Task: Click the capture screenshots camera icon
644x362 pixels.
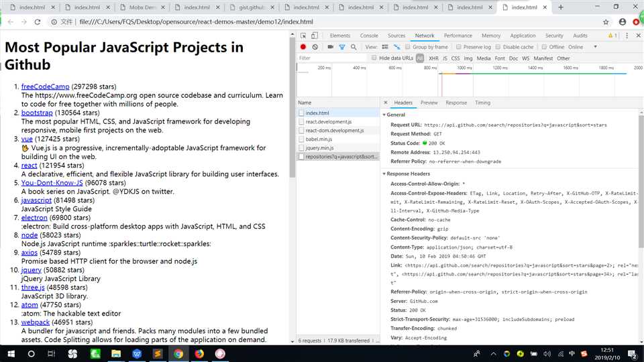Action: [330, 47]
